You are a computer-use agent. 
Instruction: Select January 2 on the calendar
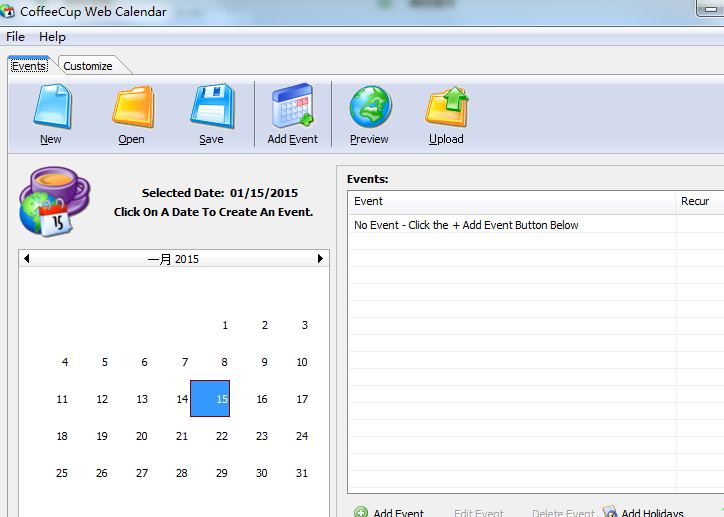click(265, 325)
